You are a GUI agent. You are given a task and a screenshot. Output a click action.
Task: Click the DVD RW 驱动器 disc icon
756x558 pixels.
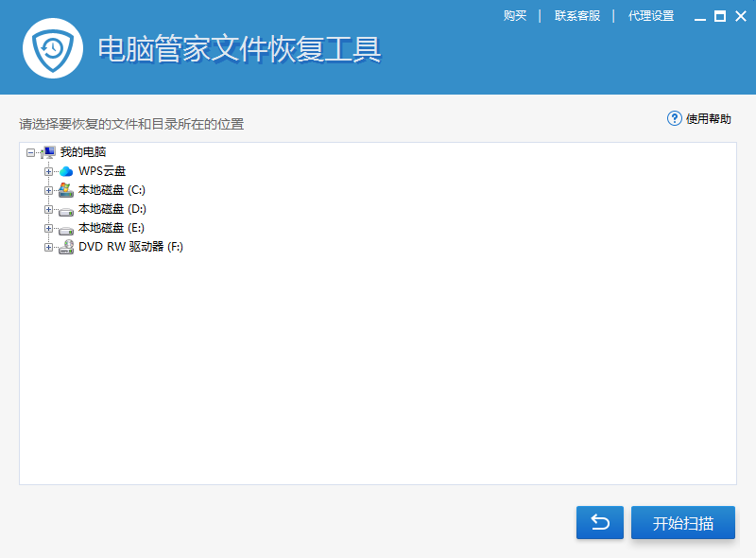[64, 246]
